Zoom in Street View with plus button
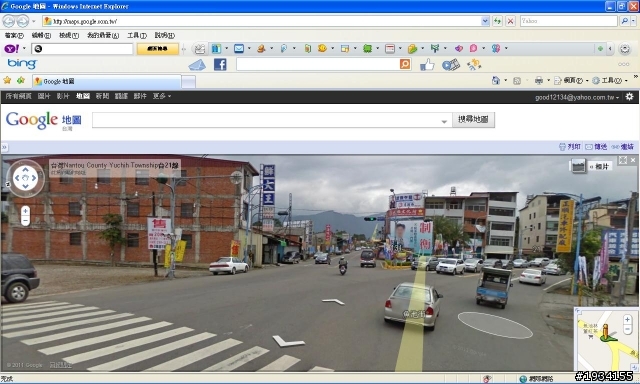640x384 pixels. pyautogui.click(x=25, y=211)
